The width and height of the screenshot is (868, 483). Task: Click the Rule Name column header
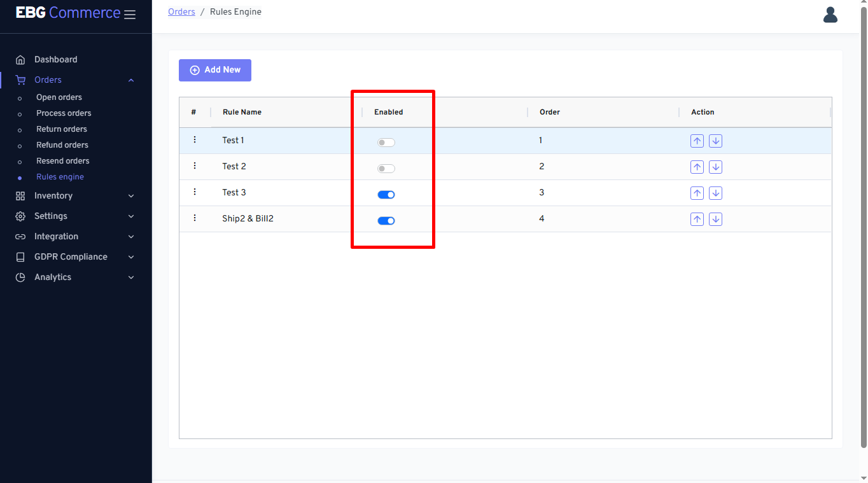pyautogui.click(x=242, y=112)
